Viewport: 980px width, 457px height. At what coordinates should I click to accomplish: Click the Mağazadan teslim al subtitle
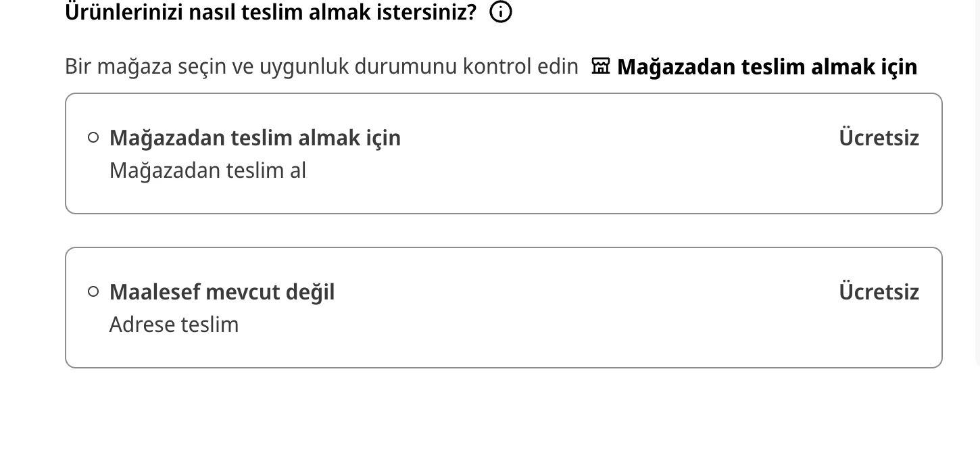[x=207, y=170]
